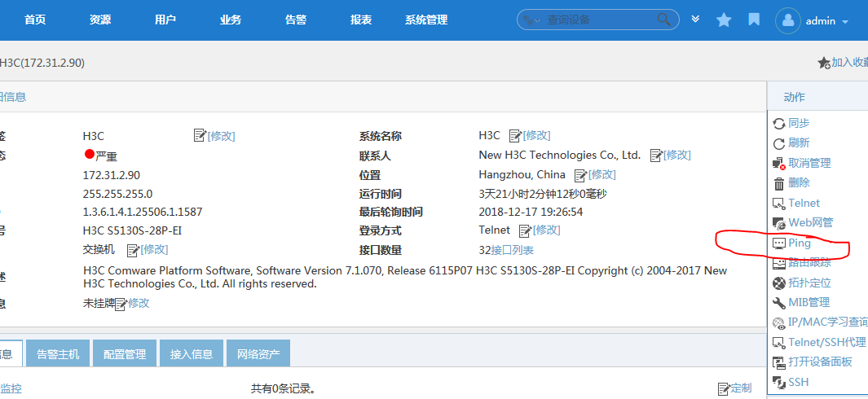Click 修改 next to 联系人 value
The width and height of the screenshot is (868, 399).
[677, 155]
